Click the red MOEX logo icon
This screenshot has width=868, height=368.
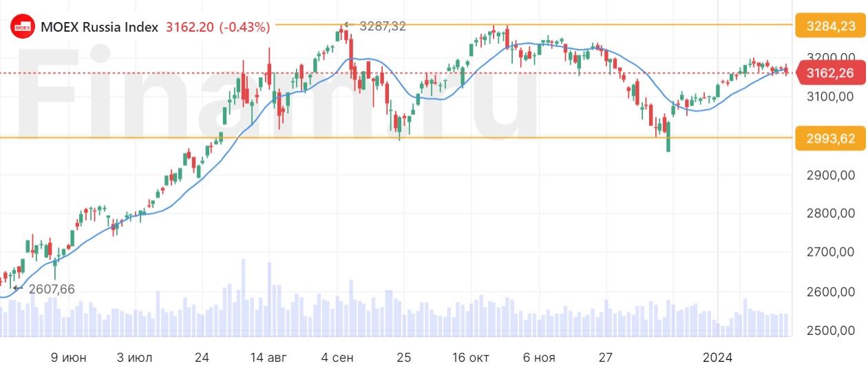coord(23,28)
